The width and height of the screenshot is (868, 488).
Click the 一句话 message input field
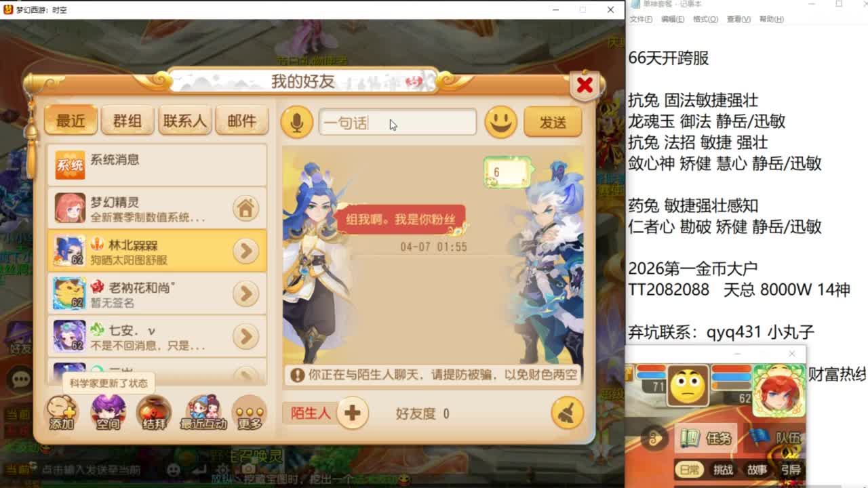(x=397, y=123)
